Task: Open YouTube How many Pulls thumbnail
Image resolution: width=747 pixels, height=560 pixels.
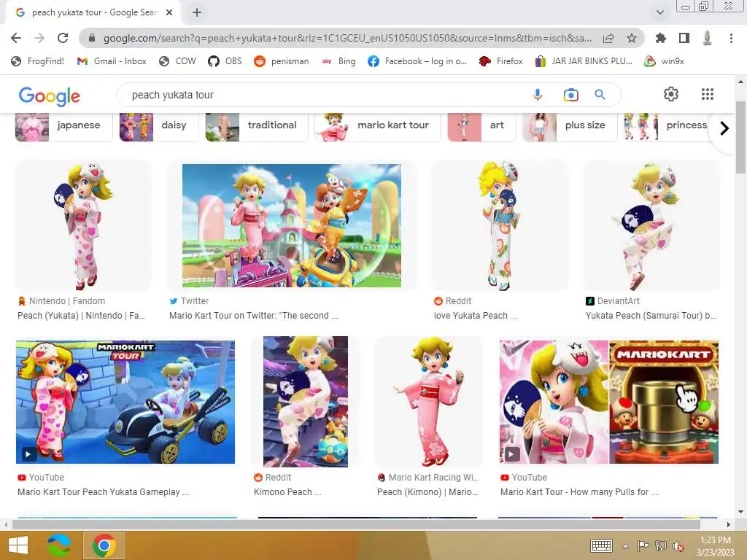Action: [x=609, y=402]
